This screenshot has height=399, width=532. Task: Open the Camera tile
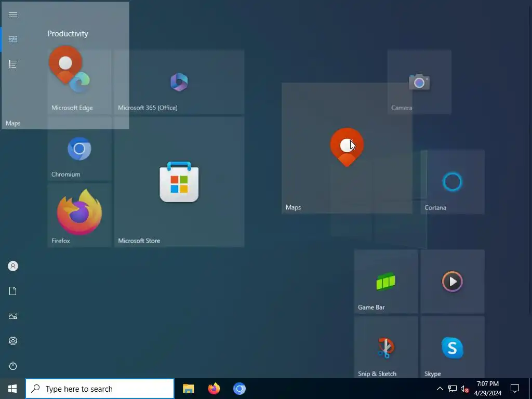(419, 82)
